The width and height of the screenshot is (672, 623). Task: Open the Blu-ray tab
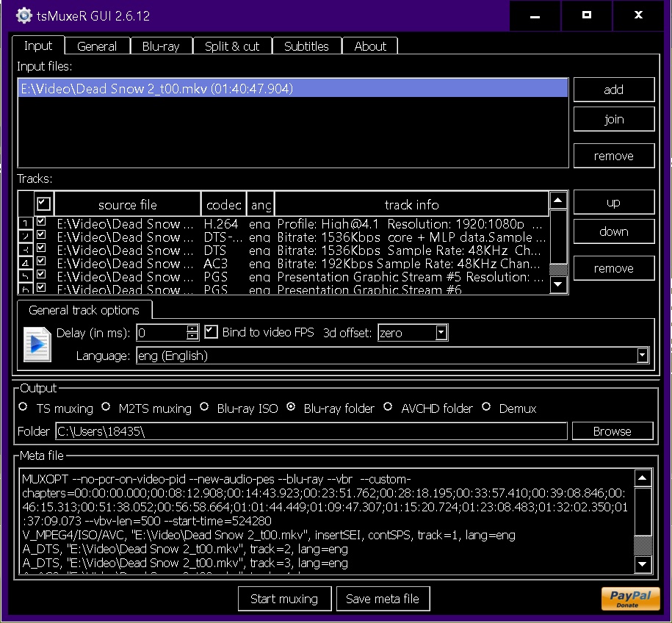pos(161,46)
